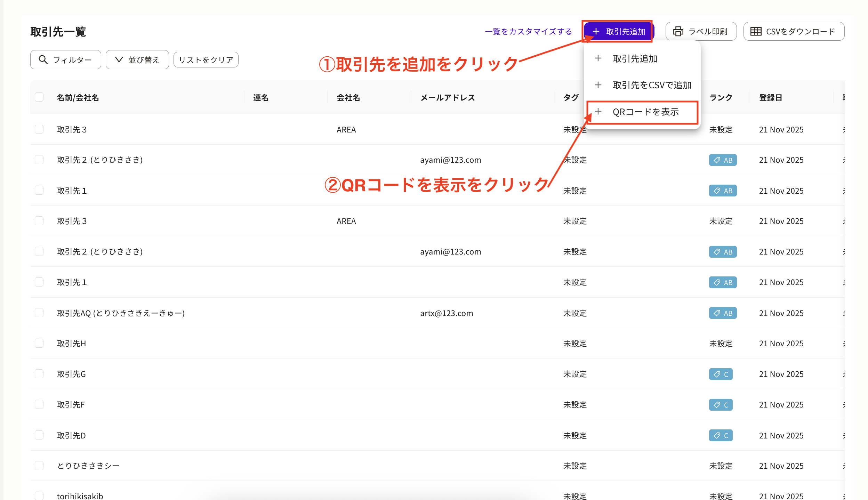868x500 pixels.
Task: Click the magnifier icon in フィルター
Action: tap(43, 59)
